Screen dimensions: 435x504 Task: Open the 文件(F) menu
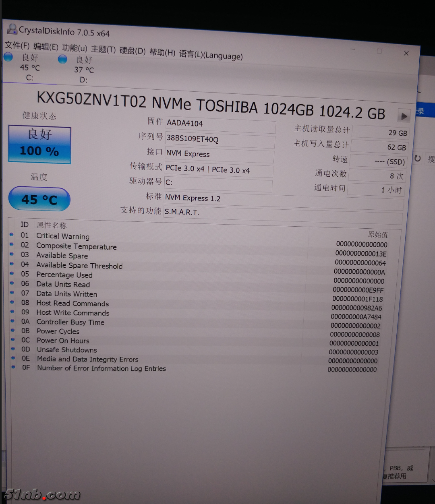(17, 45)
